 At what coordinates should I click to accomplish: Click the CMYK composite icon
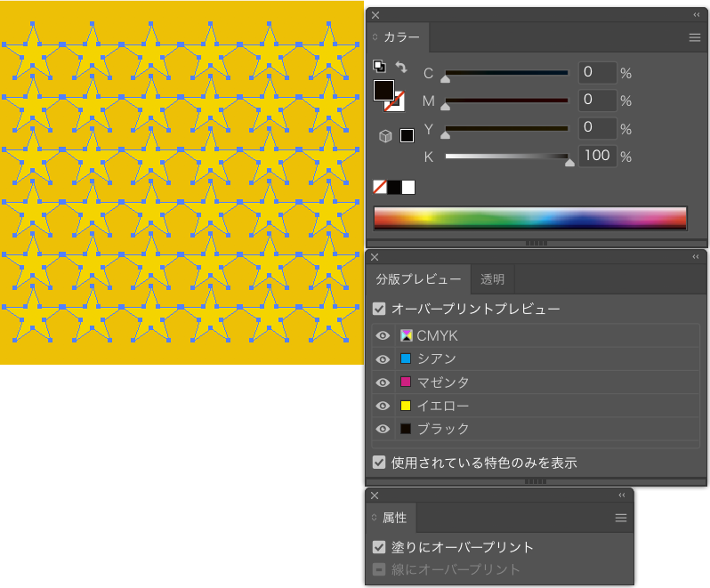point(407,335)
